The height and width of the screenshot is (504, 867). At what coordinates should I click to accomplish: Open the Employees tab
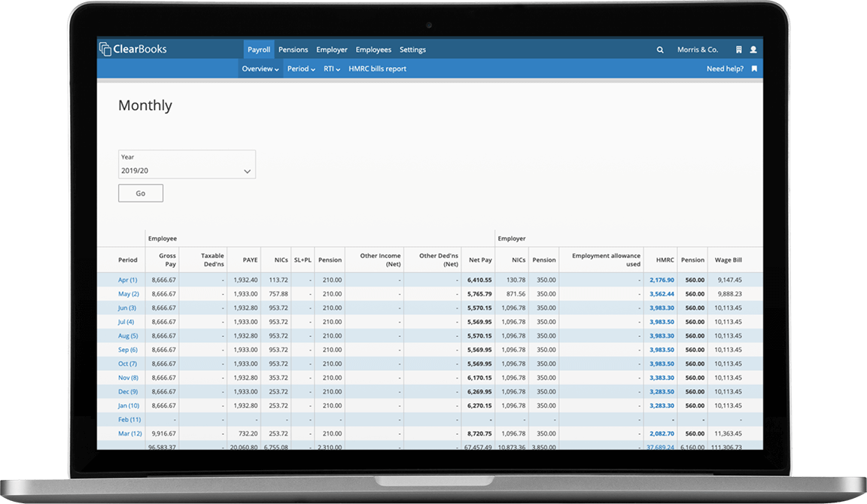[373, 50]
